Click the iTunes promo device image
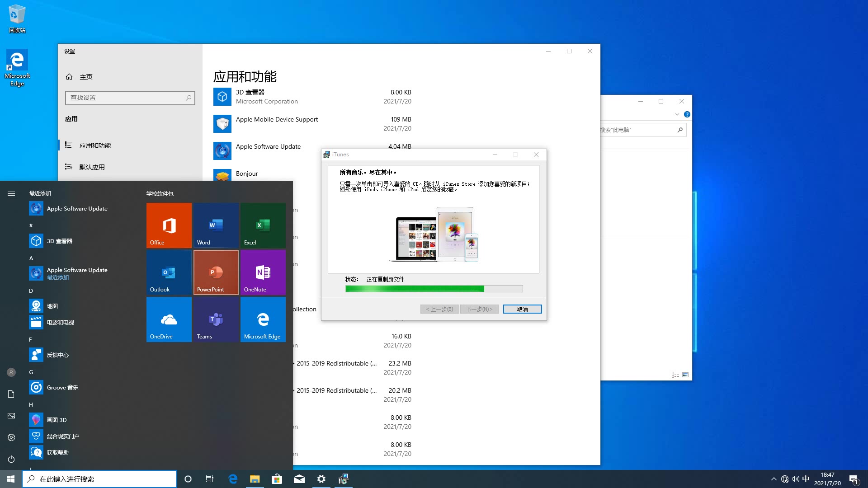This screenshot has width=868, height=488. click(x=434, y=235)
